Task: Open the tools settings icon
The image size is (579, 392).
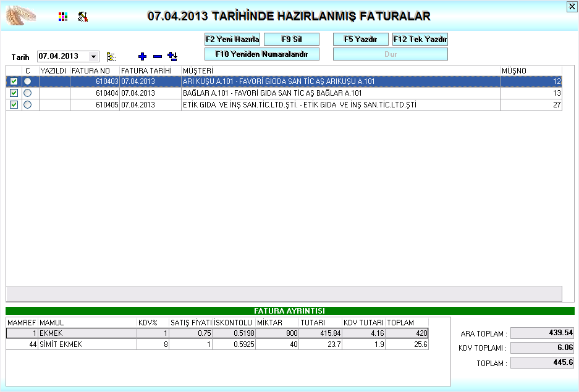Action: (82, 17)
